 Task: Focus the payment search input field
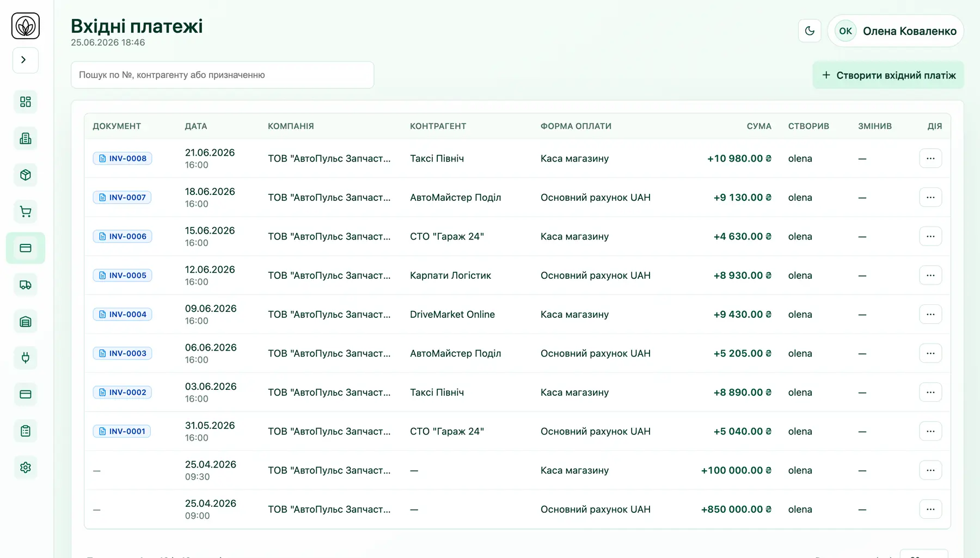click(222, 75)
